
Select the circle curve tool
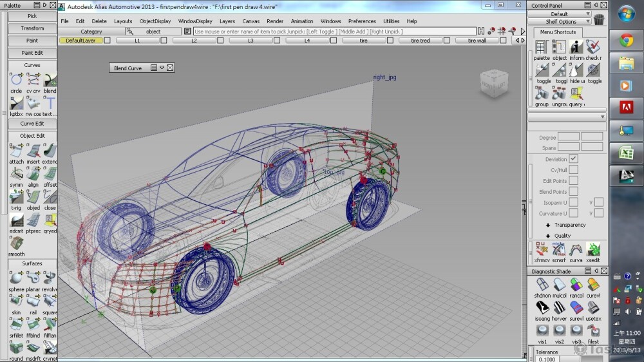(x=16, y=80)
